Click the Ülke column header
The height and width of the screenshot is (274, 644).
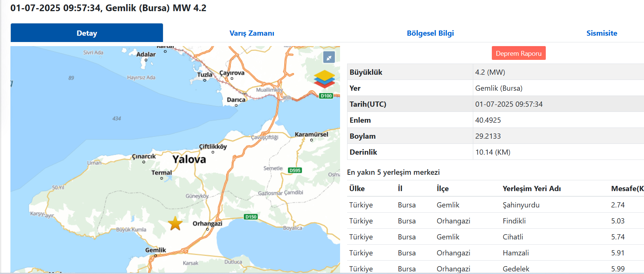(357, 188)
